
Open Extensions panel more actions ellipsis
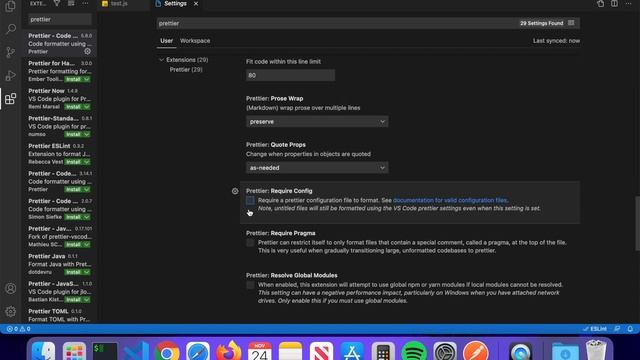[x=85, y=3]
